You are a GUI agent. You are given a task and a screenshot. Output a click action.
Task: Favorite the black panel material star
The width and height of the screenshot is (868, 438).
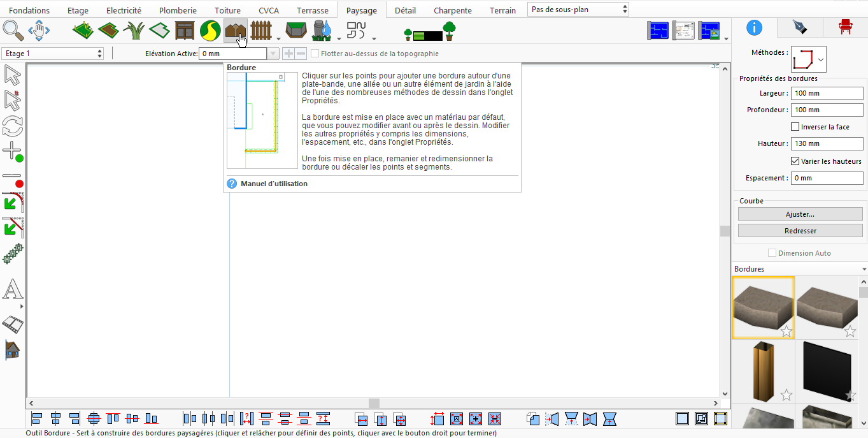(850, 395)
